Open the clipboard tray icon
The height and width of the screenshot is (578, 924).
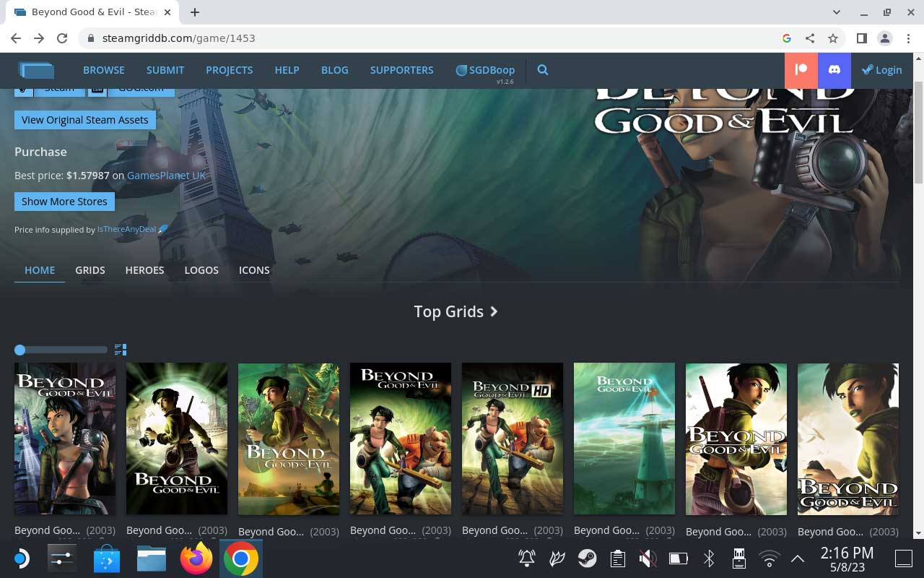tap(617, 558)
